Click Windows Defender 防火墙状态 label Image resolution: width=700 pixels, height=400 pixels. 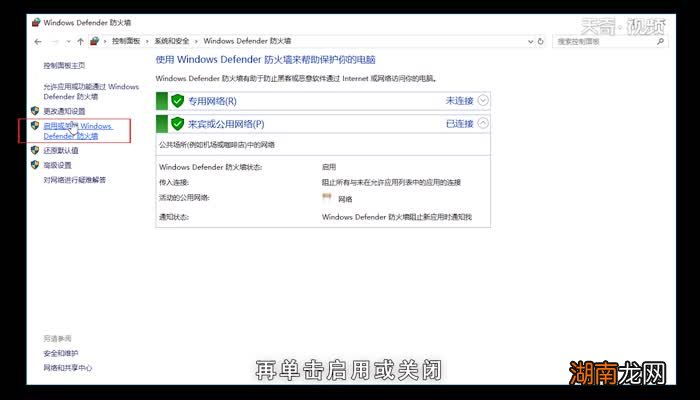pyautogui.click(x=211, y=167)
